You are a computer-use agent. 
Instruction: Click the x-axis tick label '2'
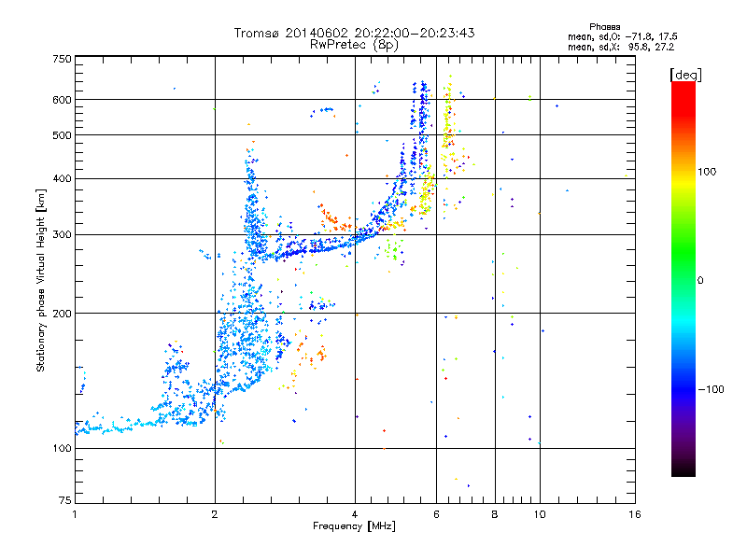click(x=215, y=514)
